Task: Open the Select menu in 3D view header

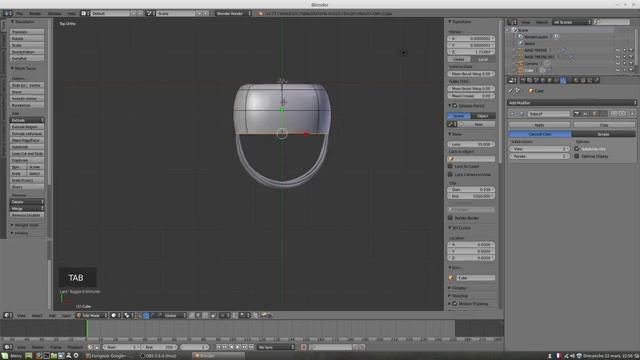Action: pyautogui.click(x=37, y=315)
